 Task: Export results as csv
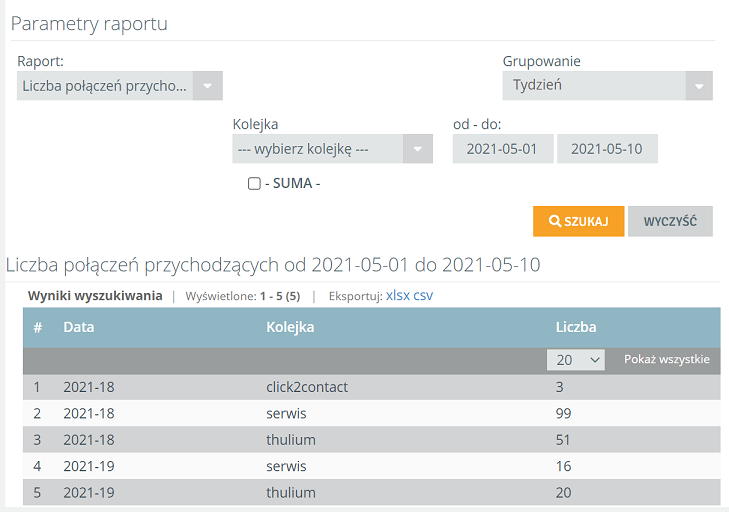[x=423, y=295]
